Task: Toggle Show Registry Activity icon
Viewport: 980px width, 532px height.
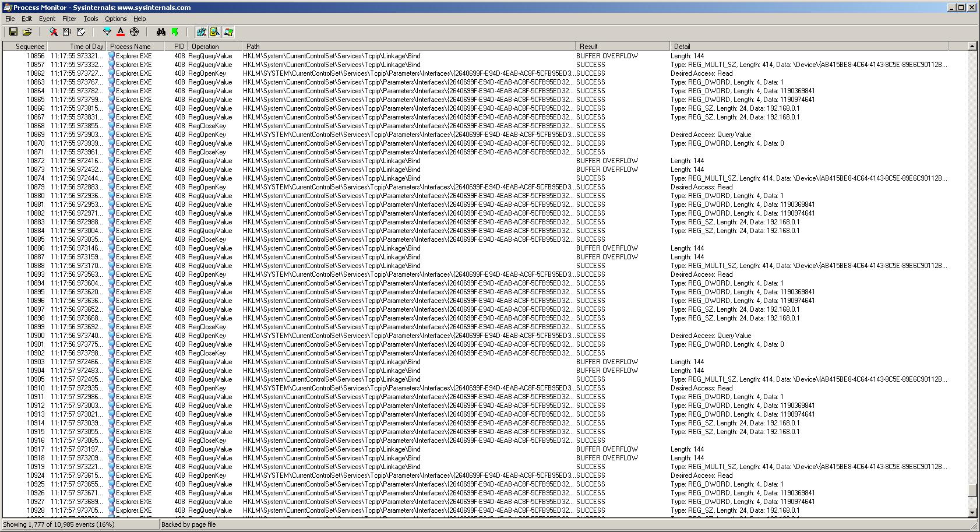Action: point(201,32)
